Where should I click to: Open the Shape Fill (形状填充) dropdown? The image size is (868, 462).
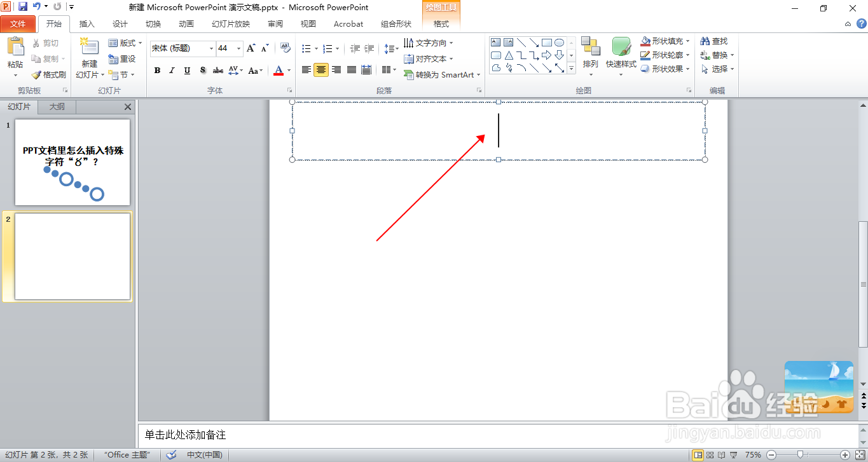tap(666, 41)
